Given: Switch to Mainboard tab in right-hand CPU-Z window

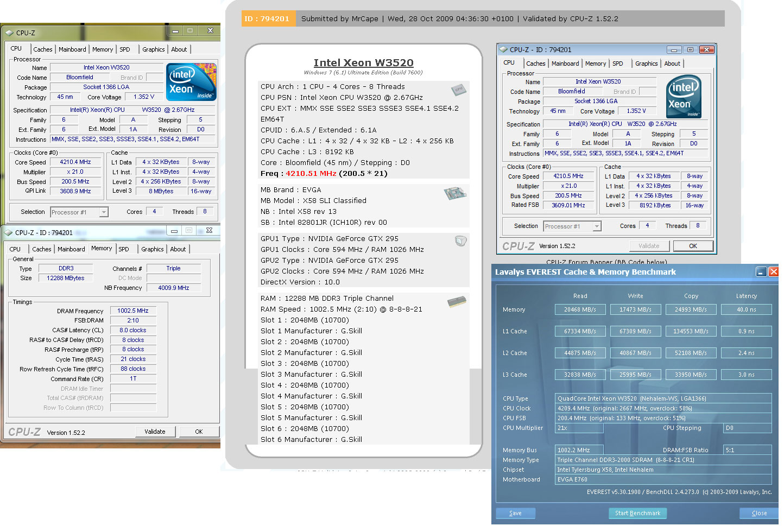Looking at the screenshot, I should click(565, 64).
